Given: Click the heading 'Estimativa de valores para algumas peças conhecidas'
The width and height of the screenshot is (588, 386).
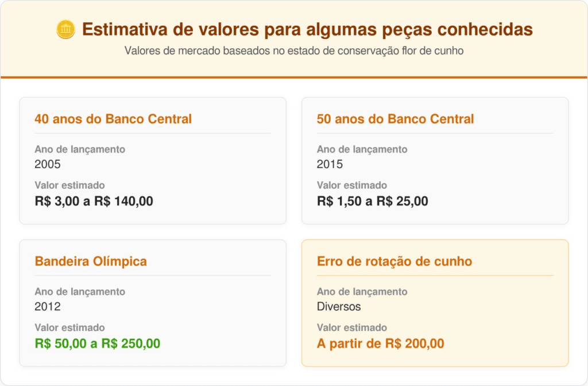Looking at the screenshot, I should pyautogui.click(x=307, y=29).
